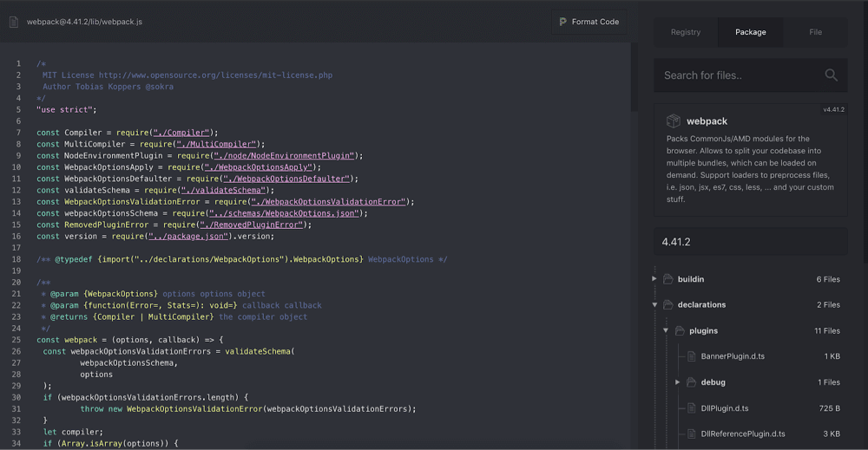Image resolution: width=868 pixels, height=450 pixels.
Task: Select the declarations folder label
Action: (x=701, y=304)
